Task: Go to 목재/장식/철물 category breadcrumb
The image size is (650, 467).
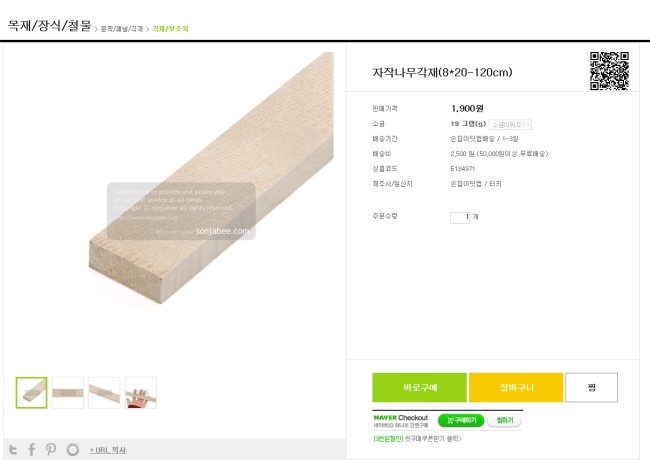Action: 49,26
